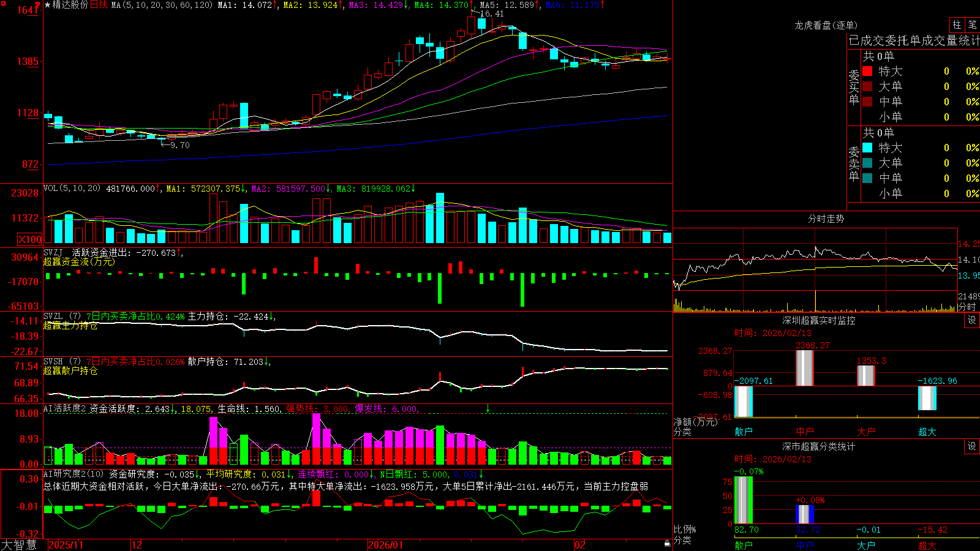Click the 1353.3 大户 bar in 实时监控
This screenshot has height=551, width=980.
click(x=866, y=376)
